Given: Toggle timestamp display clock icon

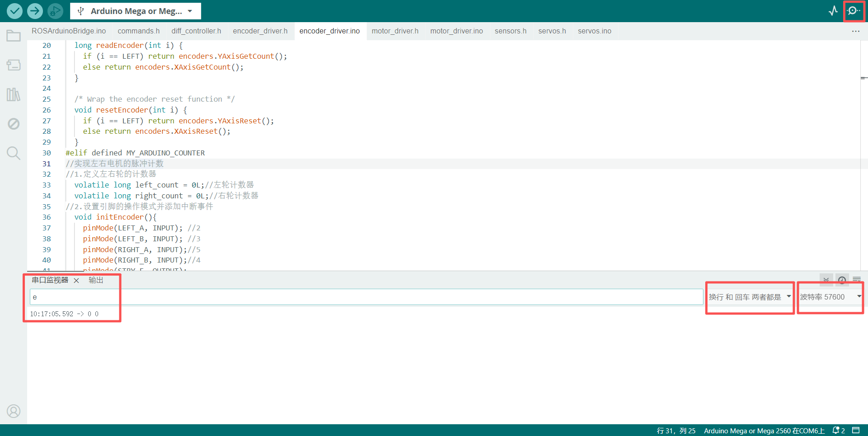Looking at the screenshot, I should (x=842, y=280).
